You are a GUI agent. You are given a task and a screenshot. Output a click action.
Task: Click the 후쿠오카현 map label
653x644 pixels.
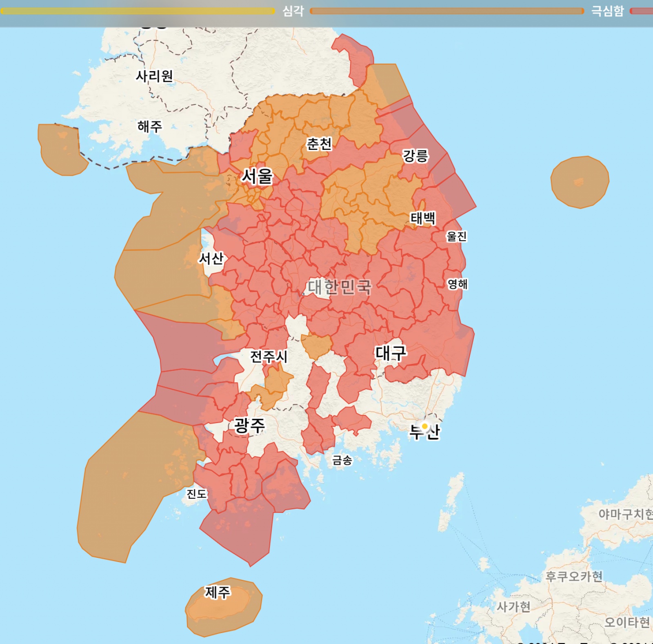pyautogui.click(x=574, y=576)
